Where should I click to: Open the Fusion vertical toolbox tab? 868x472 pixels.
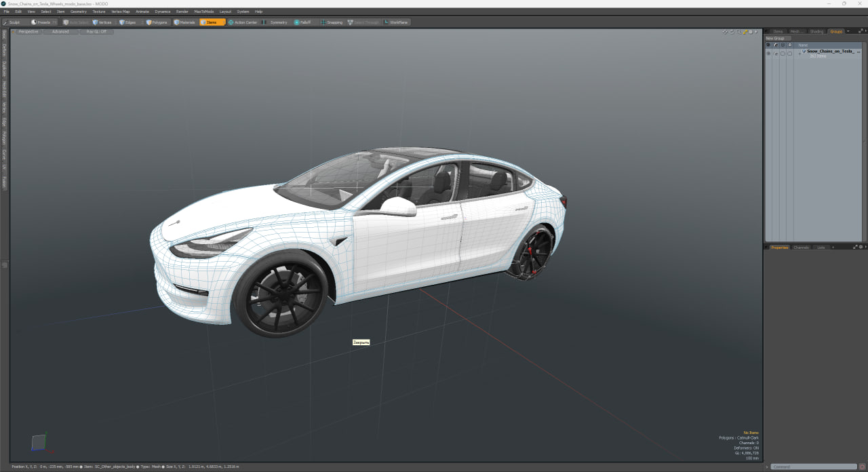[4, 182]
